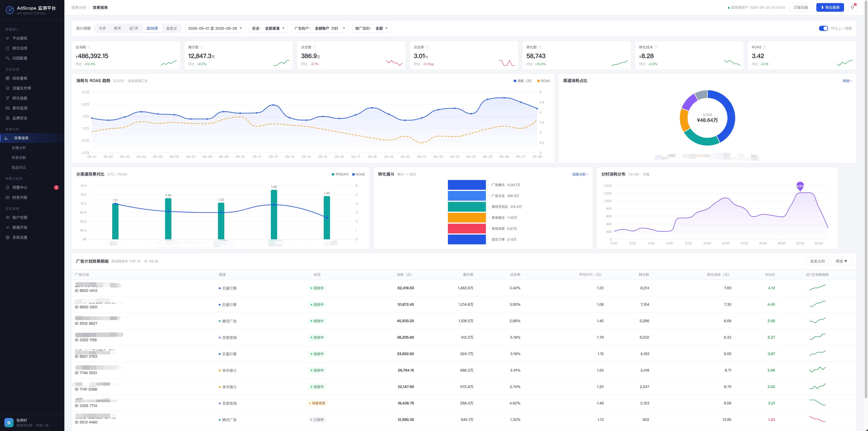Image resolution: width=868 pixels, height=431 pixels.
Task: Click the 素材监测 image icon
Action: [x=8, y=108]
